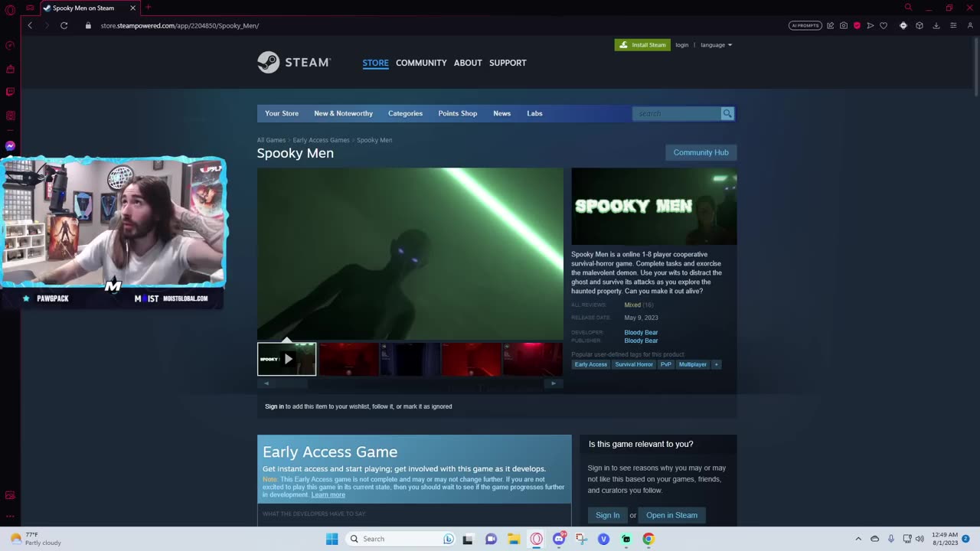Click the Sign in wishlist link

point(274,406)
